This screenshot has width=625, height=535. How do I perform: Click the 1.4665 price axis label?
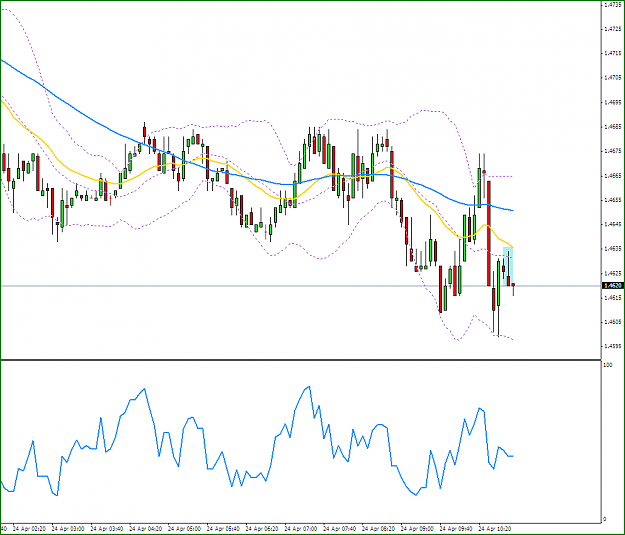point(612,175)
